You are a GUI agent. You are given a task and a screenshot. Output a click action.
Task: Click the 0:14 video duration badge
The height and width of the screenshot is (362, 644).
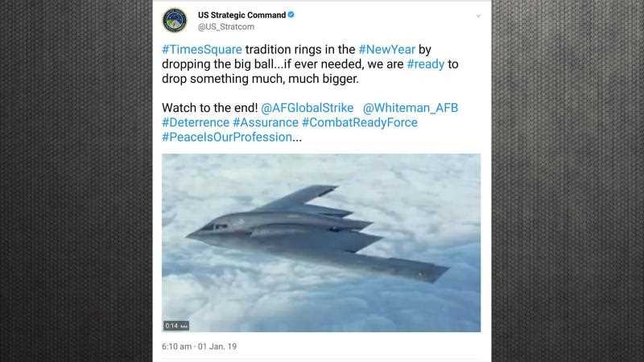(x=176, y=326)
